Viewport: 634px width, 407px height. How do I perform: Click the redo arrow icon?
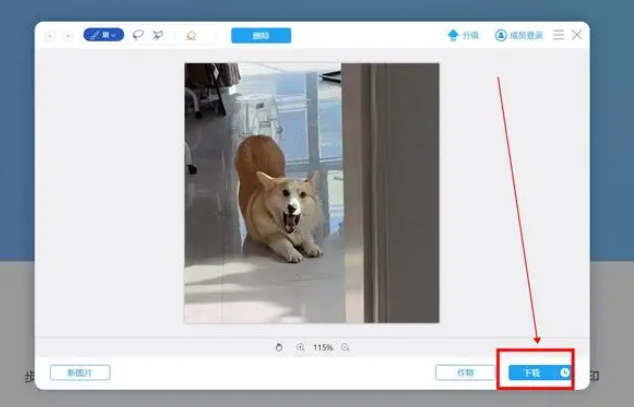(x=67, y=35)
